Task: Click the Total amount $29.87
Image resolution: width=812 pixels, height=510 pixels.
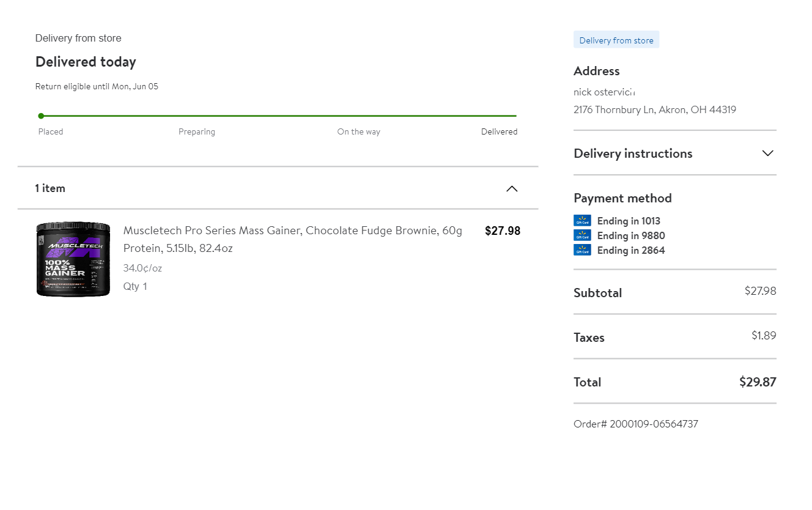Action: pos(758,382)
